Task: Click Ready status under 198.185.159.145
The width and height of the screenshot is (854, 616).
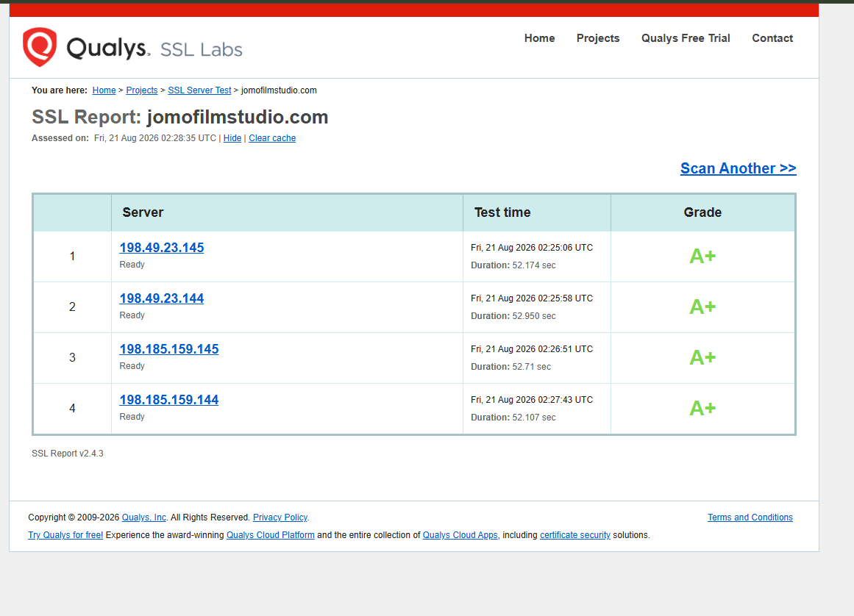Action: pos(132,365)
